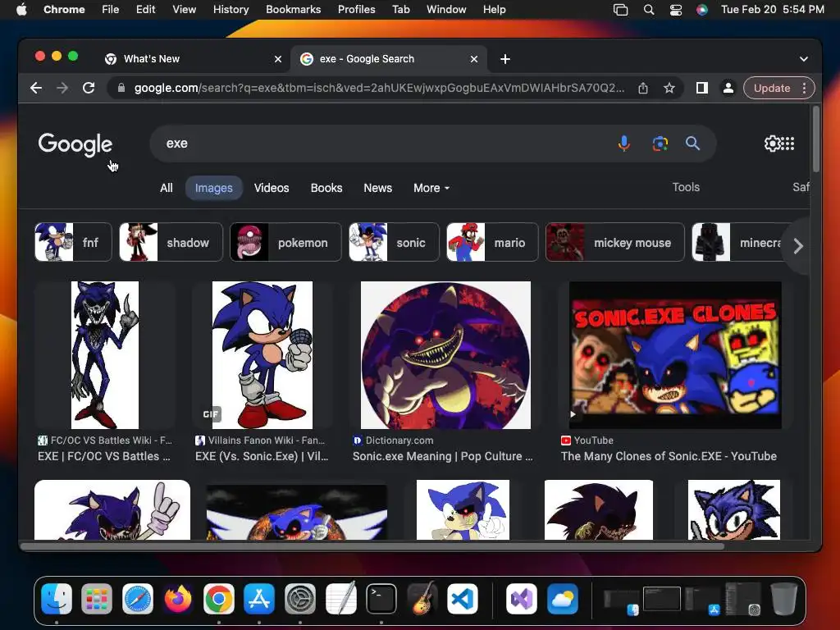
Task: Search by image with Google Lens icon
Action: (660, 144)
